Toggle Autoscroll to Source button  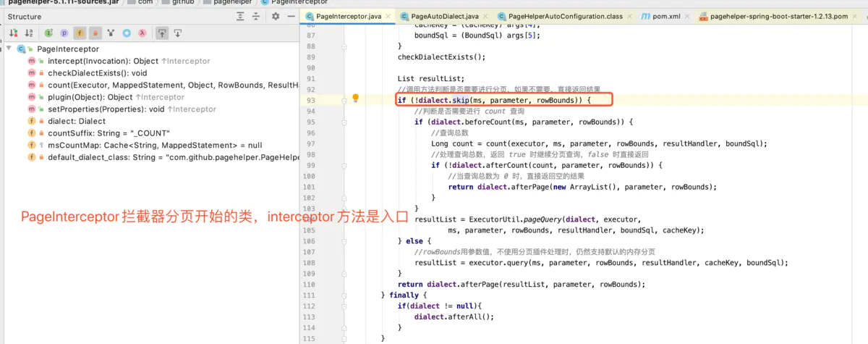pos(162,33)
